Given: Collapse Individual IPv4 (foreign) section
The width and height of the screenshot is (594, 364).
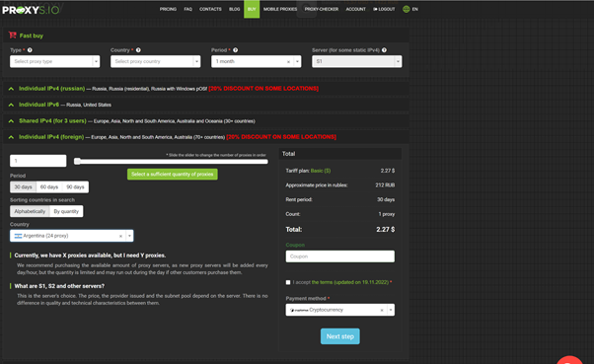Looking at the screenshot, I should [206, 137].
